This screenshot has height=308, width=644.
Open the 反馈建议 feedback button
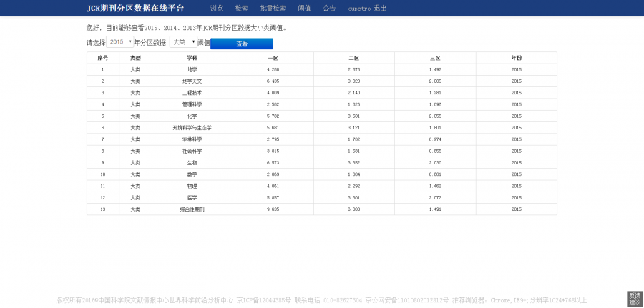(x=635, y=299)
